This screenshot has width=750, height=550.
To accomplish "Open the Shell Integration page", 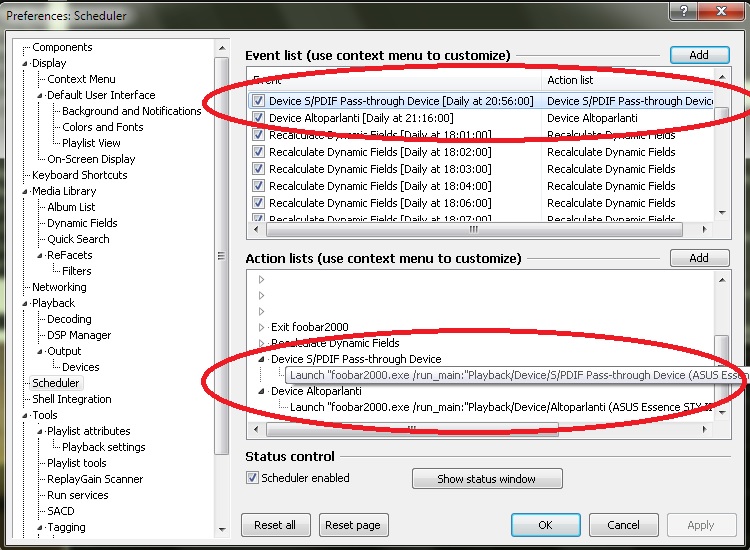I will tap(72, 399).
